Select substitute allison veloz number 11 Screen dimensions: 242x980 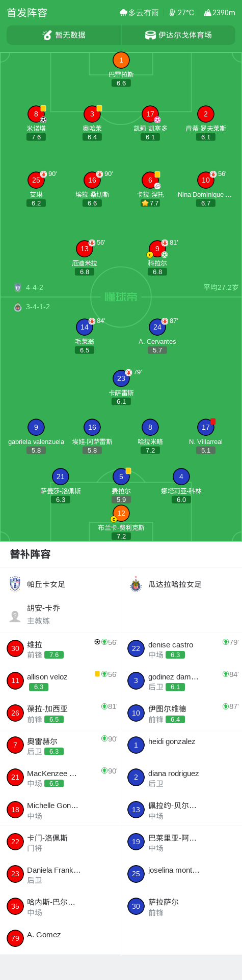61,681
